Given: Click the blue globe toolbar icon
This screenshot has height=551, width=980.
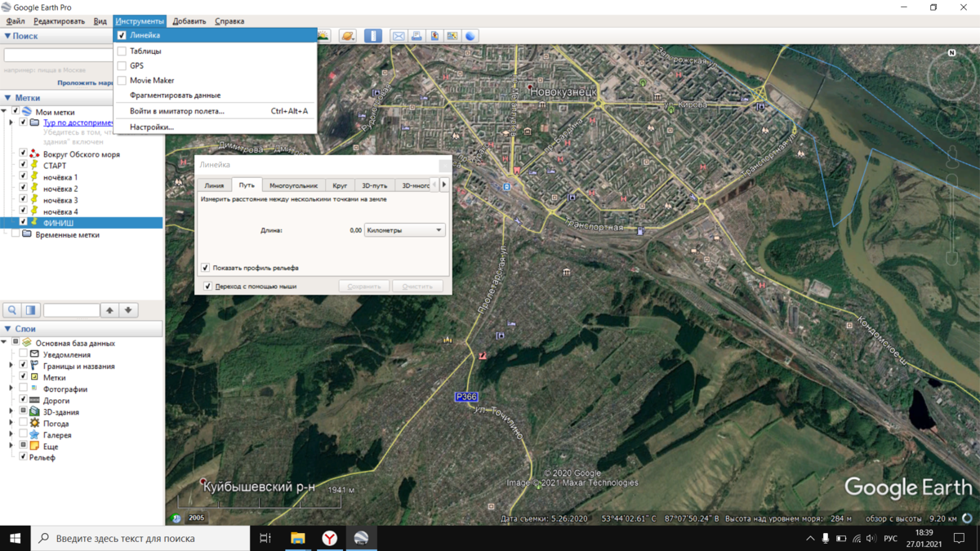Looking at the screenshot, I should (x=470, y=36).
